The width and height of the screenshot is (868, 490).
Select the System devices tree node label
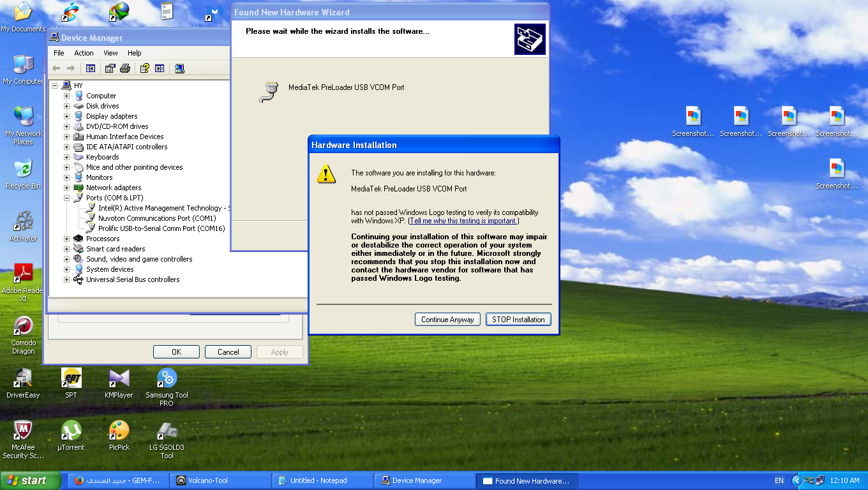tap(110, 269)
